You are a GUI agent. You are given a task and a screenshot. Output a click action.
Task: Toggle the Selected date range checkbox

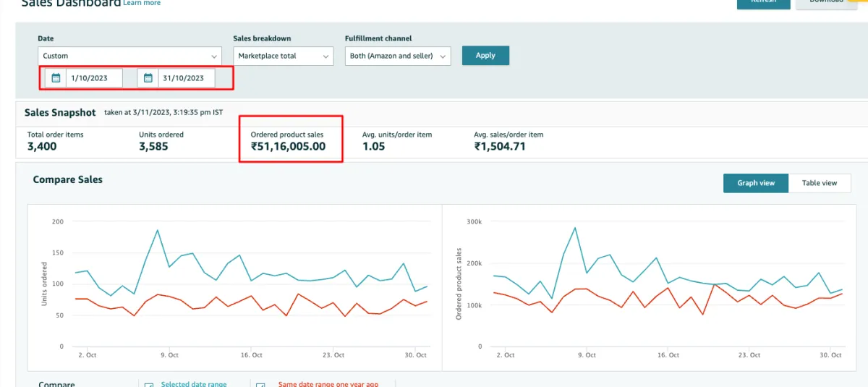coord(149,384)
